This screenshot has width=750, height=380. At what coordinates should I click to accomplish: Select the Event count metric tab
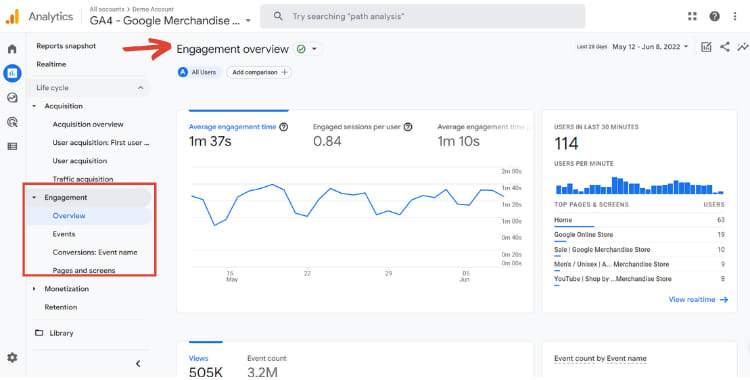click(266, 366)
